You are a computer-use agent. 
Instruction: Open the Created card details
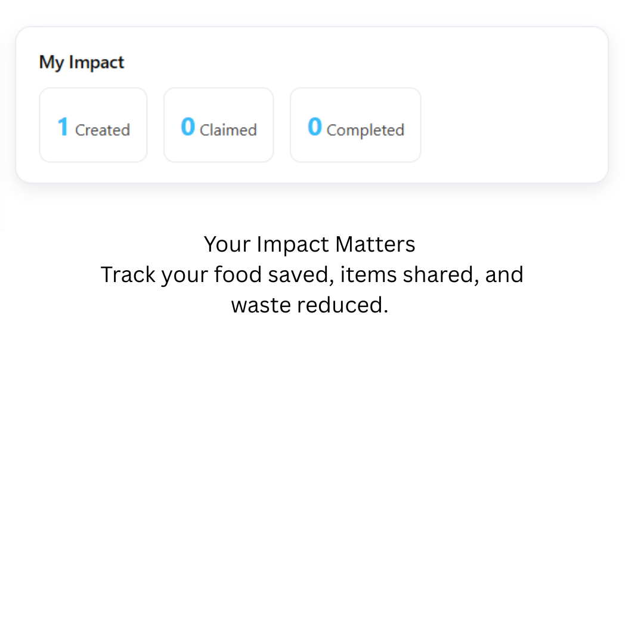93,125
